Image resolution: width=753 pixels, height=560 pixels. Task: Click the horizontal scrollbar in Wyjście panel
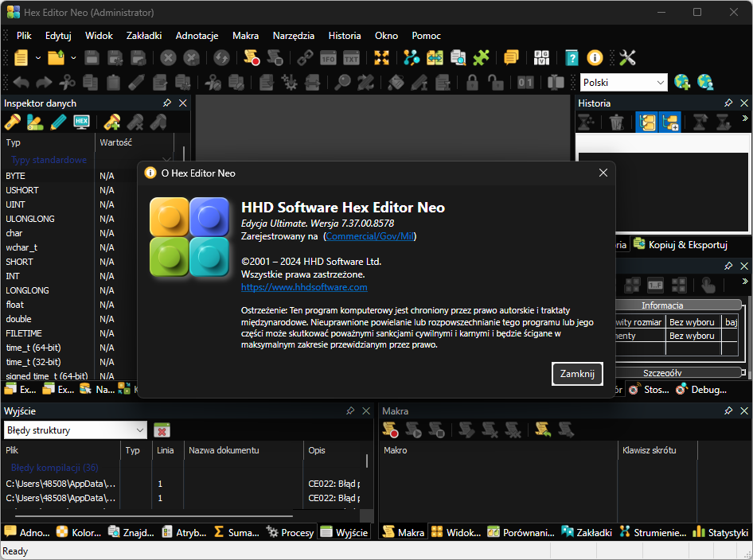click(x=154, y=516)
